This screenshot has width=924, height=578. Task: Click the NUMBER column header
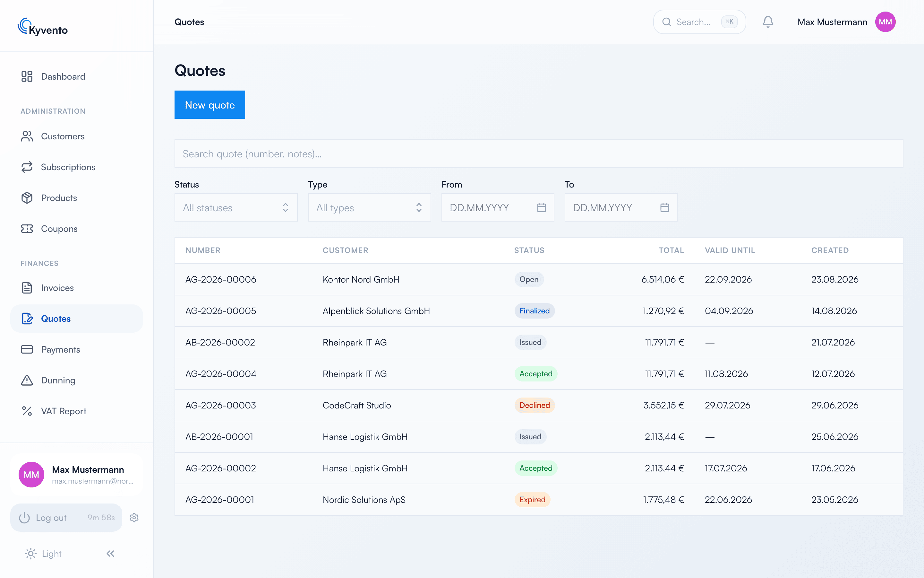pos(203,250)
